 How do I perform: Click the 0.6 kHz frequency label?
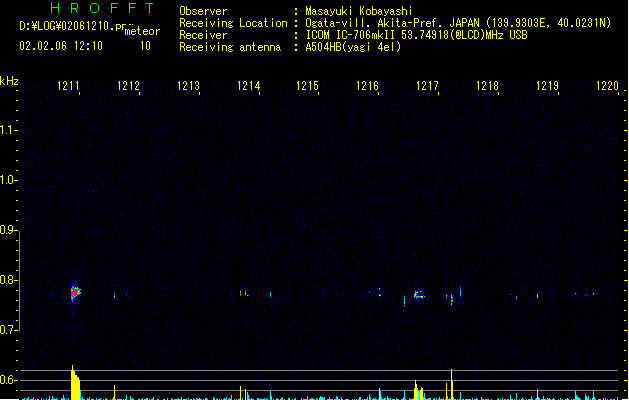tap(8, 380)
